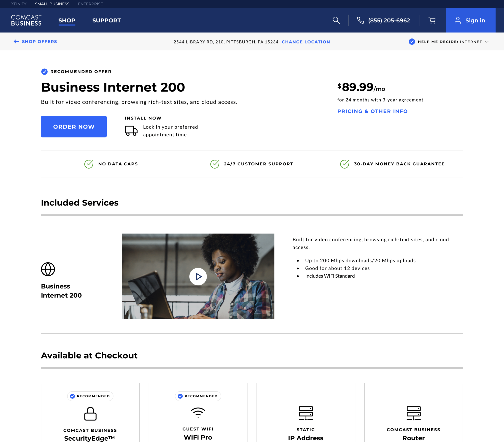Click the search magnifier icon

point(336,20)
